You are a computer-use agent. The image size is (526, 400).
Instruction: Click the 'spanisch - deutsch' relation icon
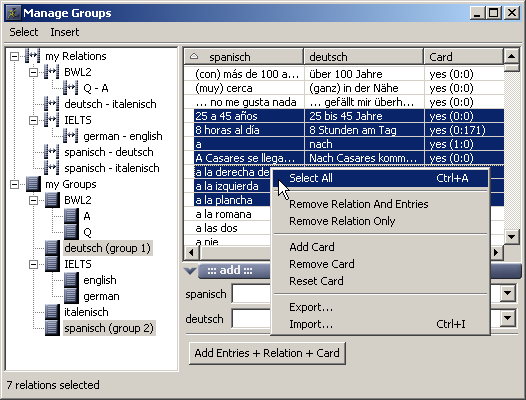tap(52, 152)
